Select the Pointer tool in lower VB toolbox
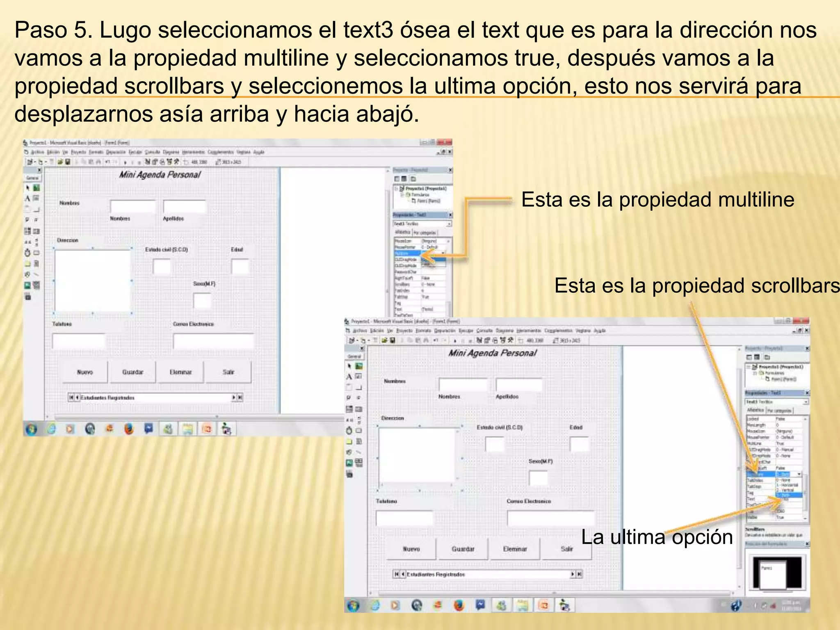Screen dimensions: 840x630 pos(349,366)
